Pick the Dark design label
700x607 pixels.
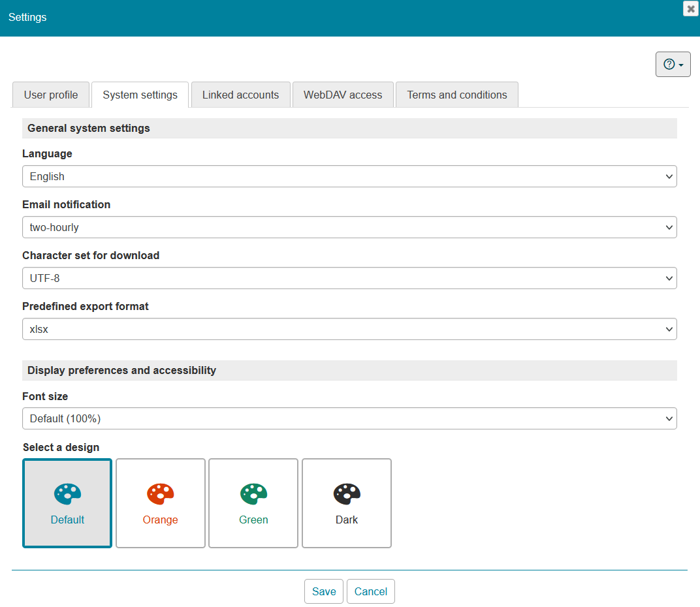[347, 520]
